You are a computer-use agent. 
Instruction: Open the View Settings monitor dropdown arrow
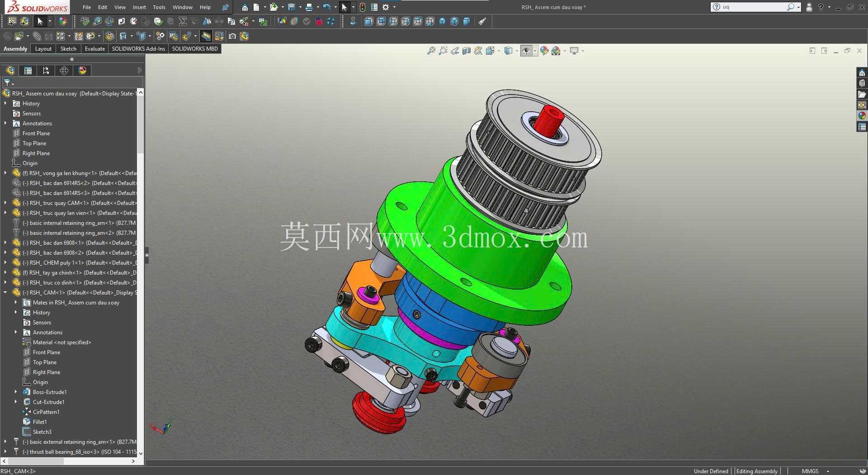tap(583, 51)
